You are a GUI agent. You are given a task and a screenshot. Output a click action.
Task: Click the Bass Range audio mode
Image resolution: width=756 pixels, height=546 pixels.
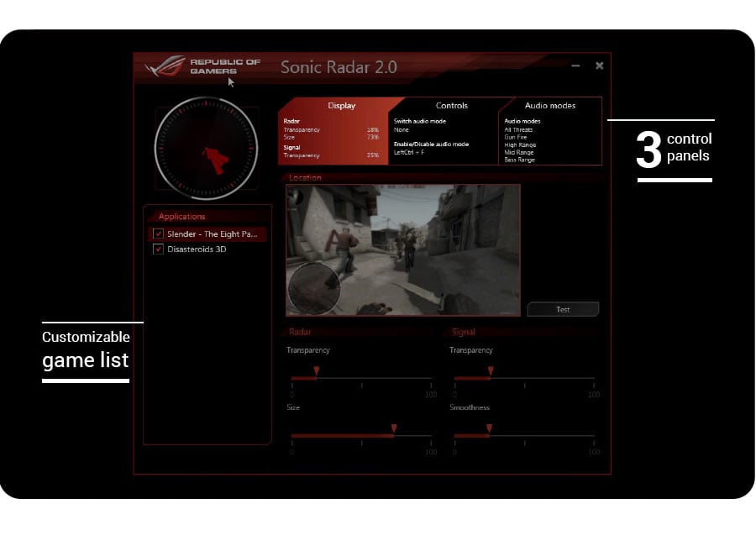click(x=519, y=160)
